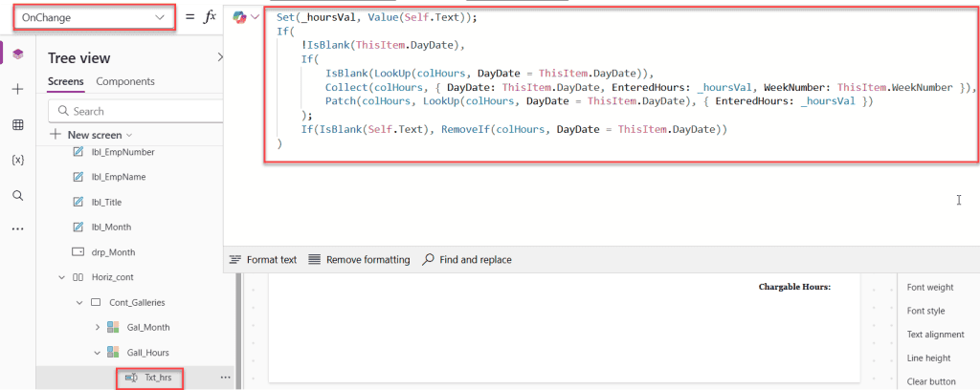The width and height of the screenshot is (980, 390).
Task: Select the Font style property
Action: (x=925, y=311)
